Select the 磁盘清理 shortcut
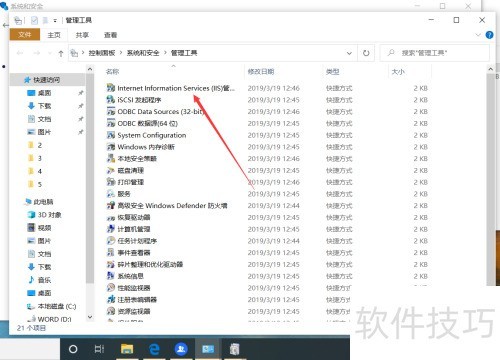This screenshot has height=360, width=500. (x=125, y=170)
